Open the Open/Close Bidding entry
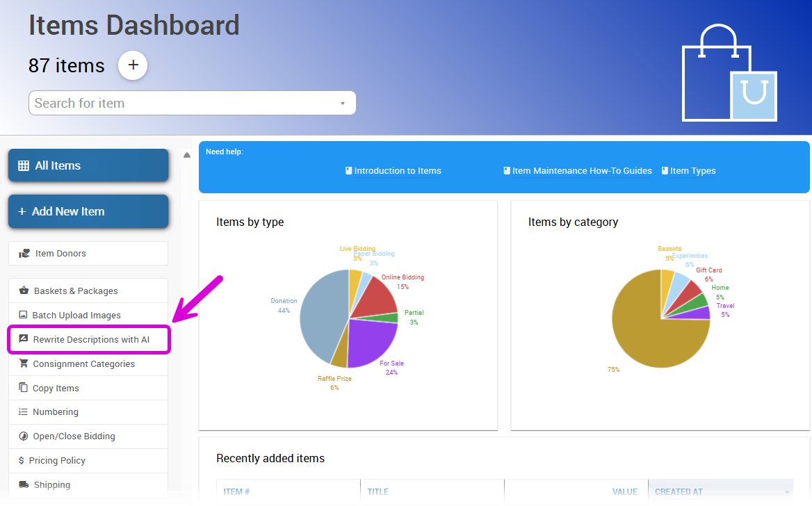 (88, 436)
